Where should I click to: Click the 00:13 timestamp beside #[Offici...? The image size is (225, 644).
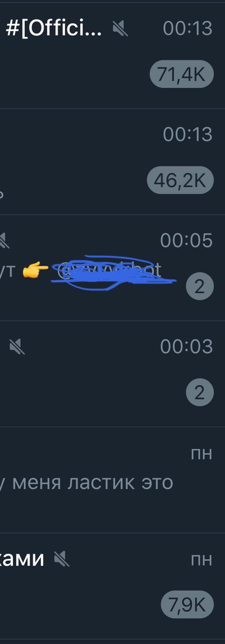pos(188,29)
